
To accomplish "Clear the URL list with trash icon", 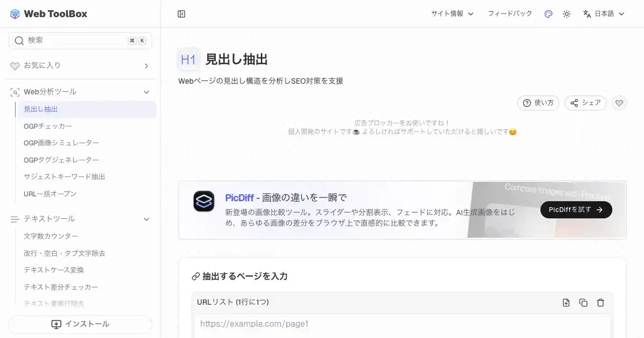I will tap(601, 303).
